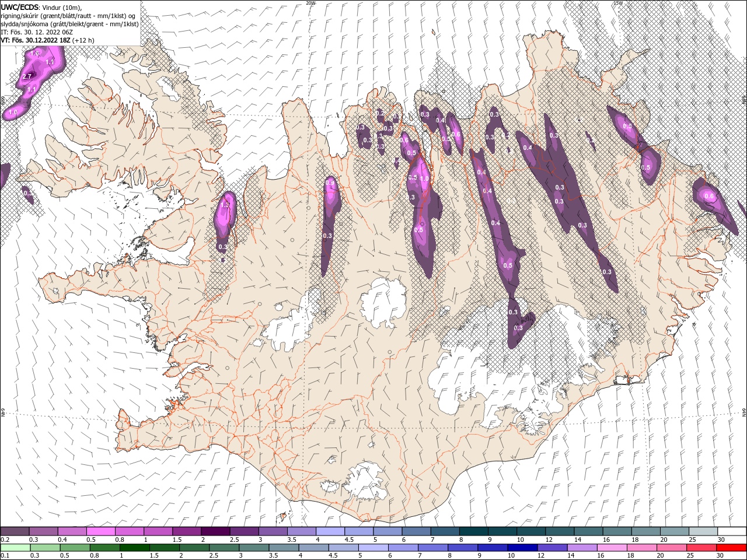This screenshot has width=747, height=560.
Task: Click bottom-row dark green swatch between 1 and 1.5
Action: [134, 548]
